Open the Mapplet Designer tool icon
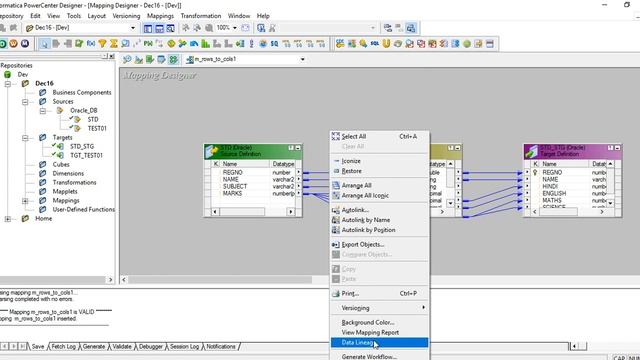Viewport: 640px width, 360px height. (161, 60)
